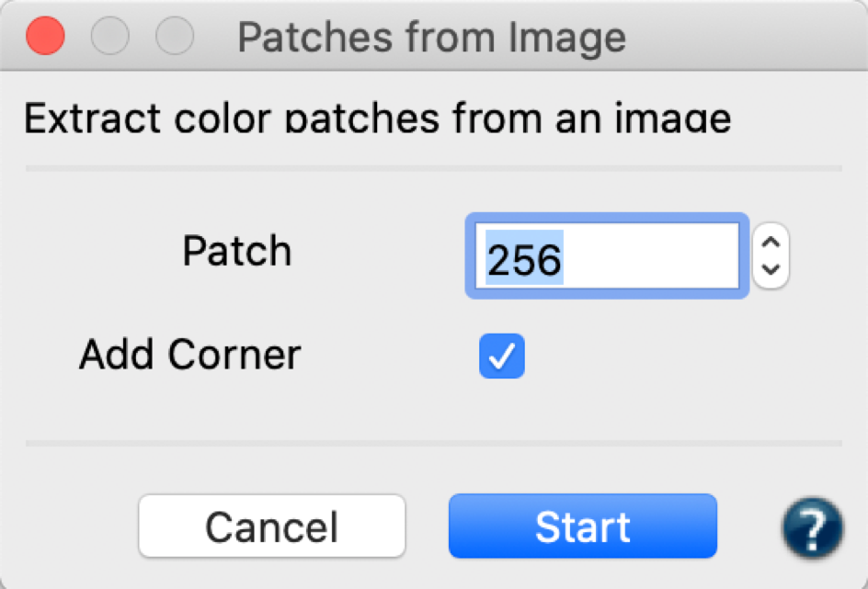Viewport: 868px width, 589px height.
Task: Click the Add Corner label text
Action: pyautogui.click(x=189, y=355)
